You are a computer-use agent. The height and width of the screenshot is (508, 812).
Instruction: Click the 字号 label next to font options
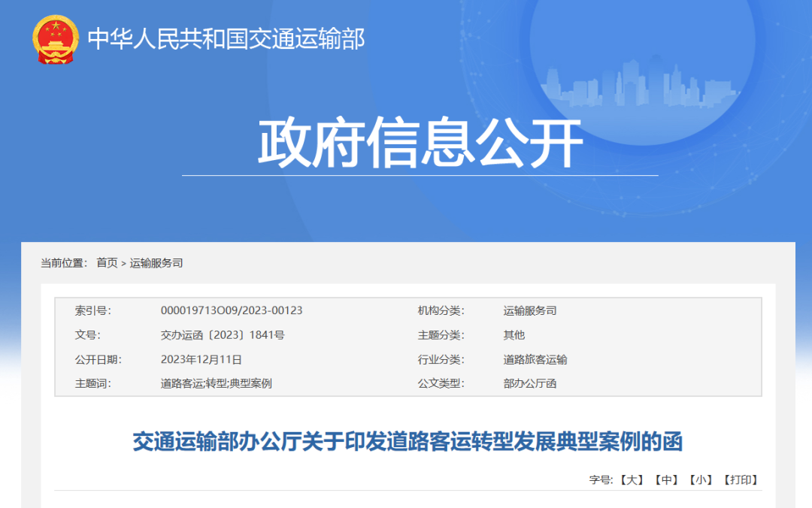[601, 479]
